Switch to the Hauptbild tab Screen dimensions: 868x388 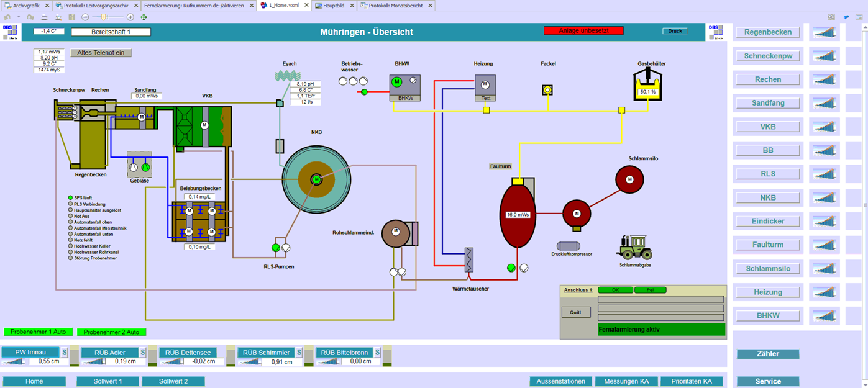335,6
